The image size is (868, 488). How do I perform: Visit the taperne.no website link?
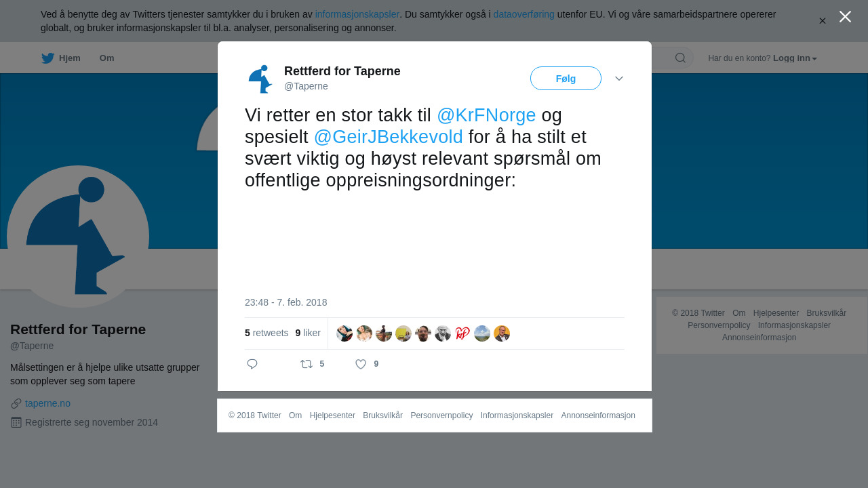pos(47,403)
